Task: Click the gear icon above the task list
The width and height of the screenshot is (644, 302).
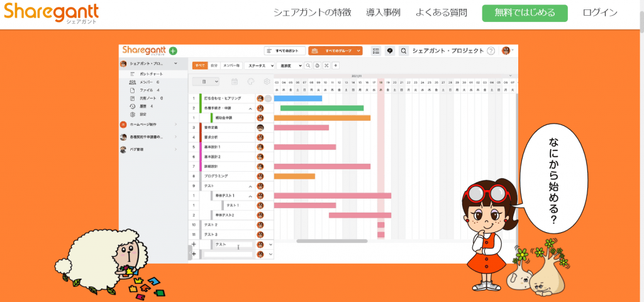Action: [x=267, y=82]
